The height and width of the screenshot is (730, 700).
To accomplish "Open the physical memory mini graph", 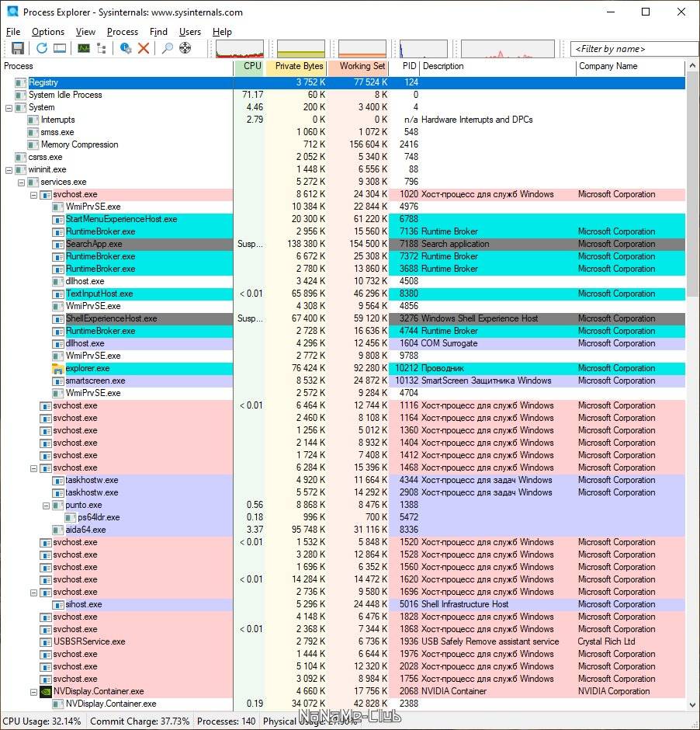I will pyautogui.click(x=362, y=48).
